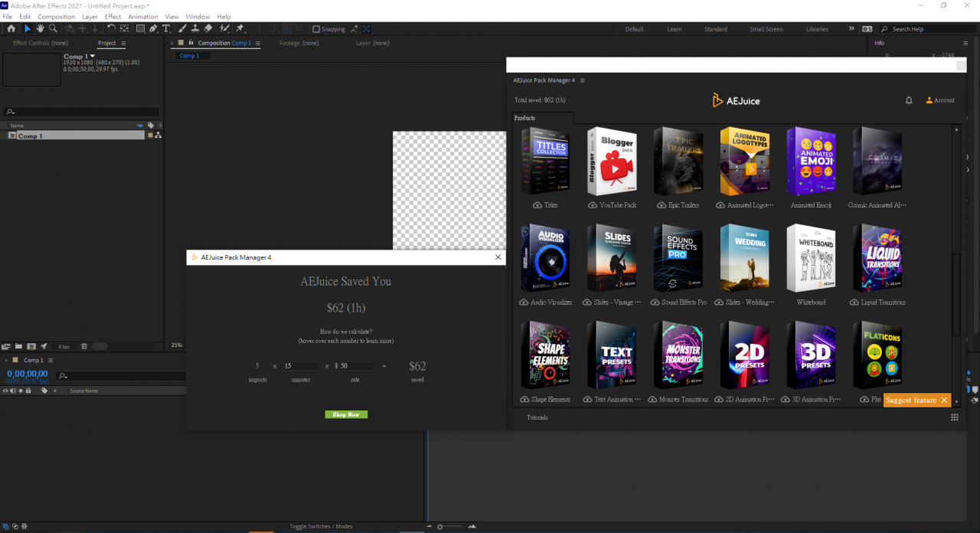Screen dimensions: 980x533
Task: Delete selected project item with trash icon
Action: [84, 346]
